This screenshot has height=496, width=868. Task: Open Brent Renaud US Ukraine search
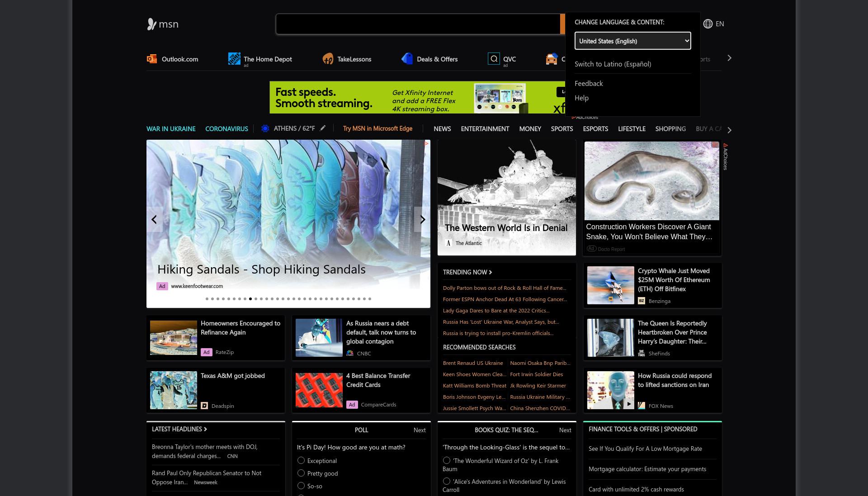point(473,363)
